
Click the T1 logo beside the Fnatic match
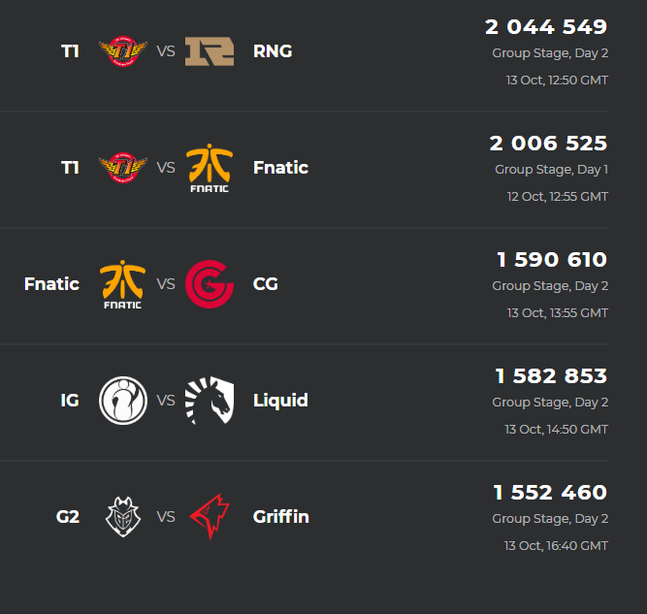(x=123, y=167)
